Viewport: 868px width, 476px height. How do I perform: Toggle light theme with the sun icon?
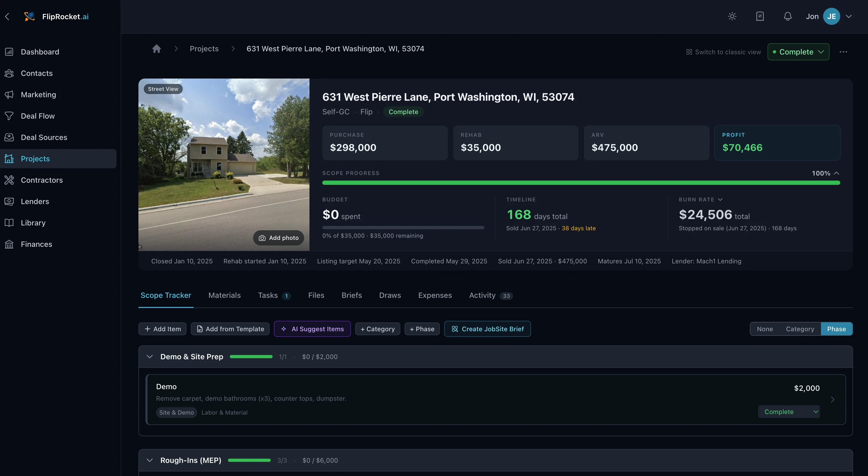[732, 17]
